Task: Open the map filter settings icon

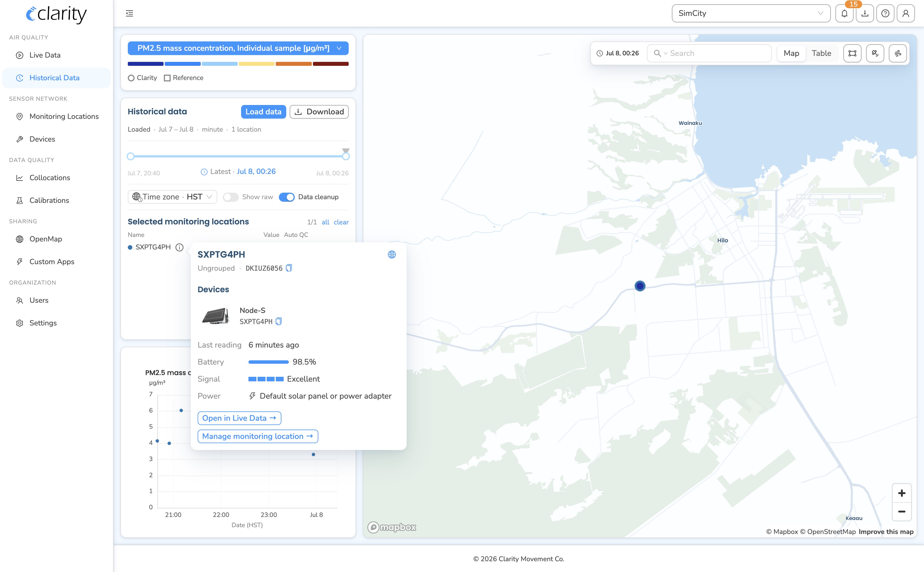Action: pyautogui.click(x=898, y=53)
